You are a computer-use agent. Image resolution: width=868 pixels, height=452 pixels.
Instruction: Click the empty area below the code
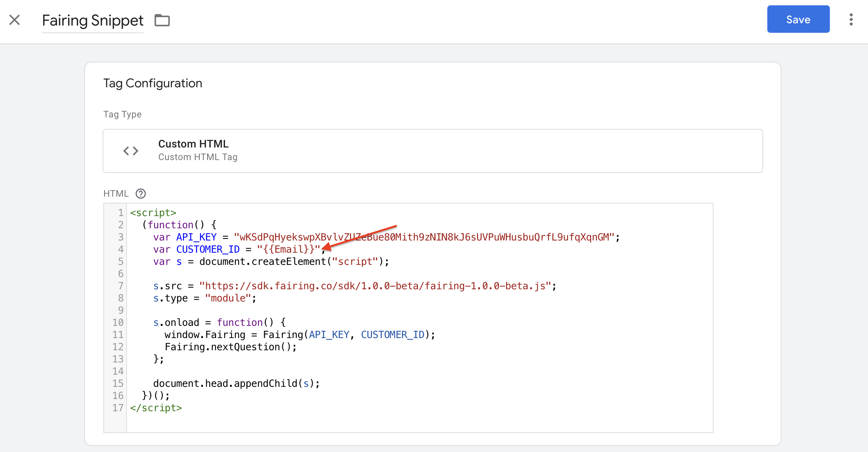coord(420,422)
